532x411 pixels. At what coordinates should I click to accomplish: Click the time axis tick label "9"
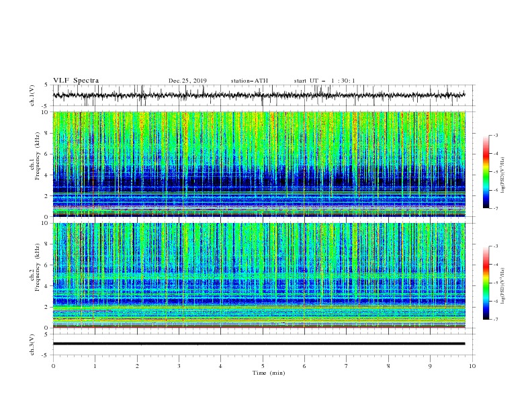pyautogui.click(x=430, y=366)
